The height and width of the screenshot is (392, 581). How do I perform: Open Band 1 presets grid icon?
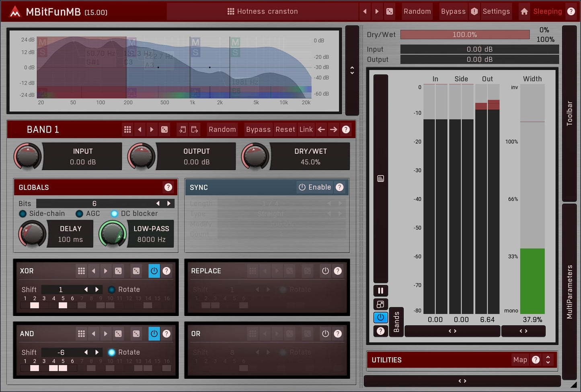127,129
